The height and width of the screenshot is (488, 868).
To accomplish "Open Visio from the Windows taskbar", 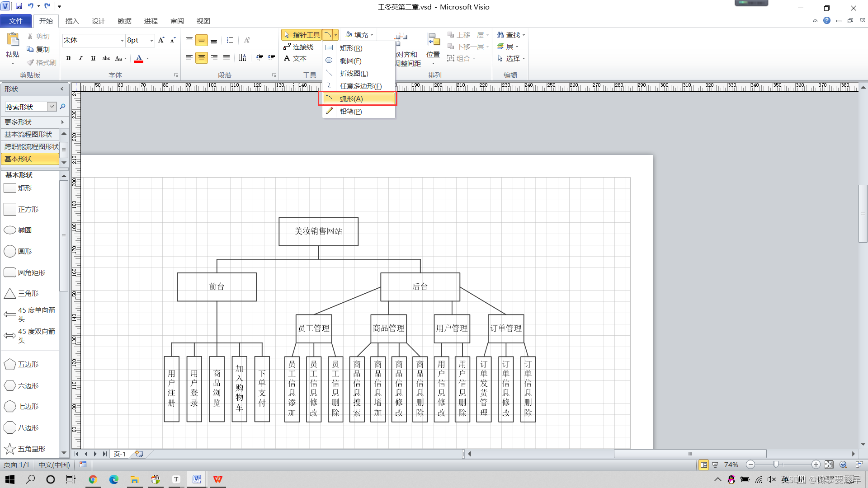I will 197,479.
